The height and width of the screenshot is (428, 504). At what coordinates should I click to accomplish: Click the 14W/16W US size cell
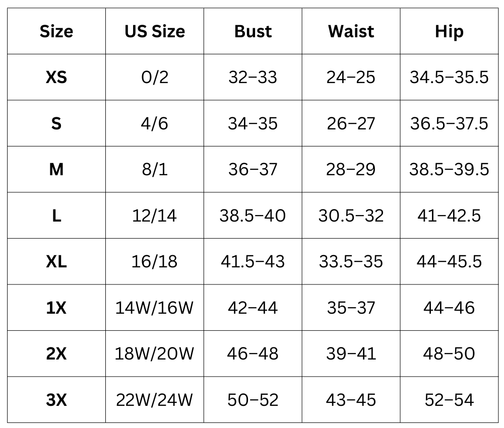tap(155, 308)
